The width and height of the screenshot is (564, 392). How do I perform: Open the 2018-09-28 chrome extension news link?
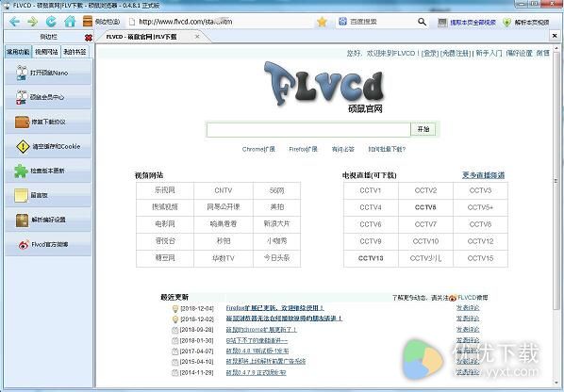click(261, 330)
